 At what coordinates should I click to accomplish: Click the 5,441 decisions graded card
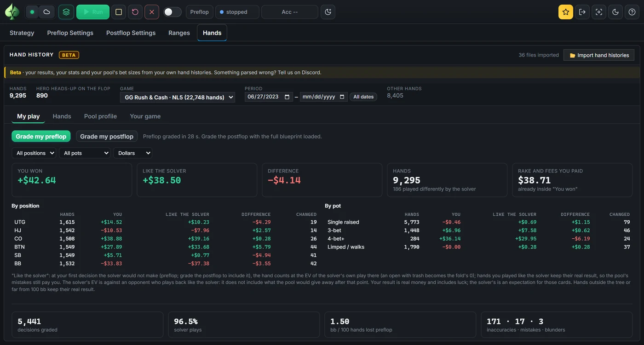[87, 325]
